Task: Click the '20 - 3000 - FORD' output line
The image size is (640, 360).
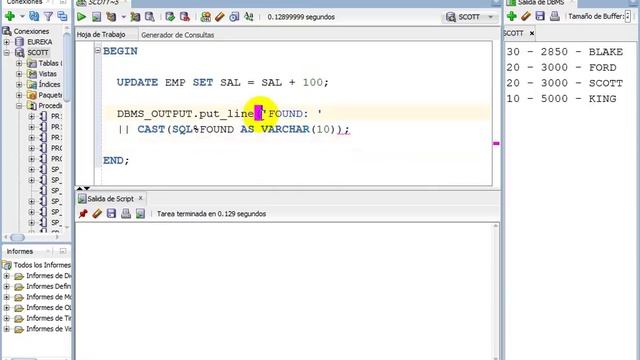Action: click(561, 67)
